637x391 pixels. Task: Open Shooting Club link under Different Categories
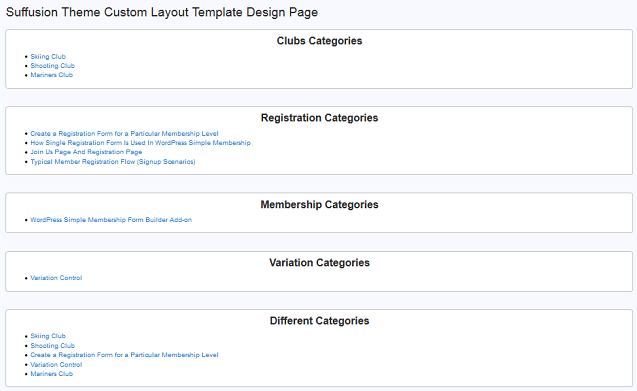tap(53, 346)
